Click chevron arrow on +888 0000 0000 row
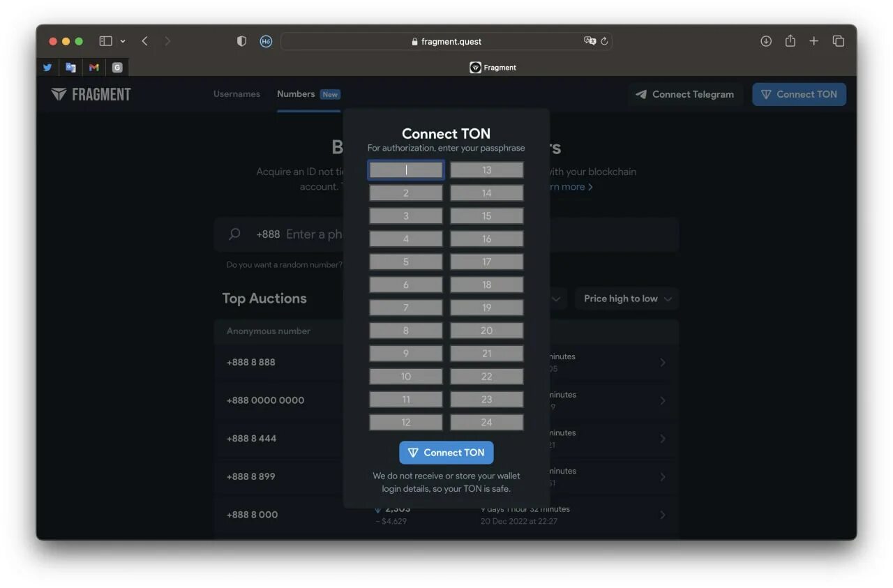893x588 pixels. tap(663, 400)
